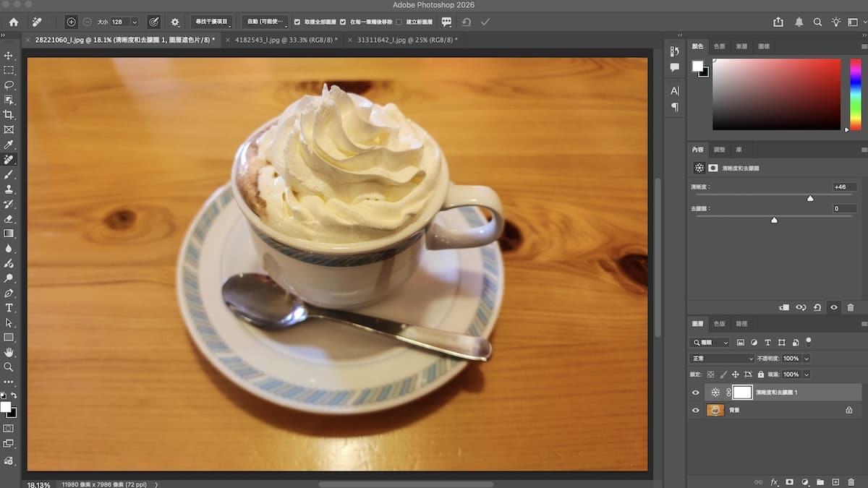Image resolution: width=868 pixels, height=488 pixels.
Task: Select the Move tool
Action: click(9, 56)
